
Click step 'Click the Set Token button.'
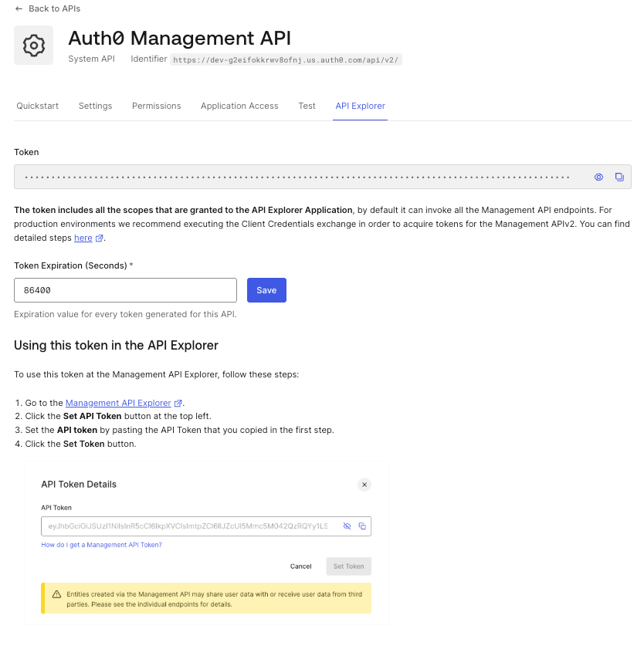(80, 444)
